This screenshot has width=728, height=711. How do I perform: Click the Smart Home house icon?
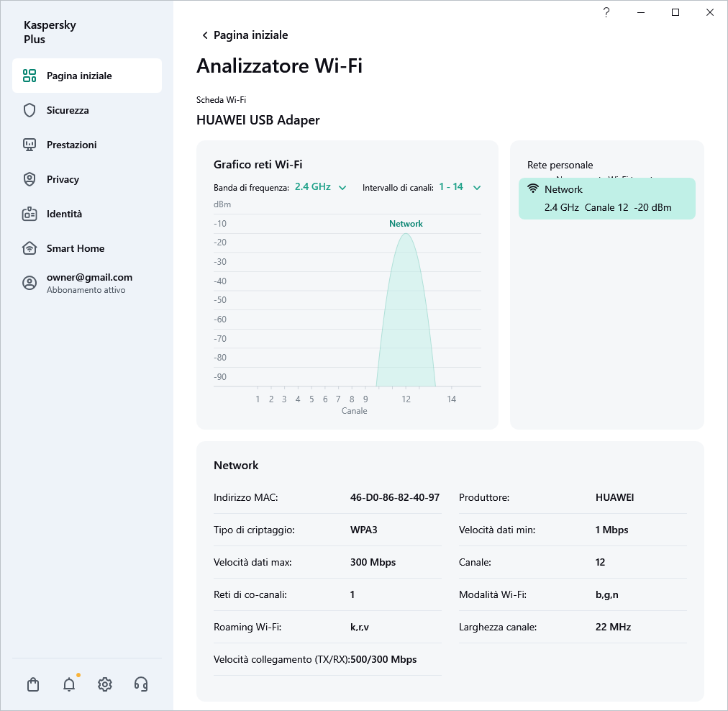pos(29,248)
